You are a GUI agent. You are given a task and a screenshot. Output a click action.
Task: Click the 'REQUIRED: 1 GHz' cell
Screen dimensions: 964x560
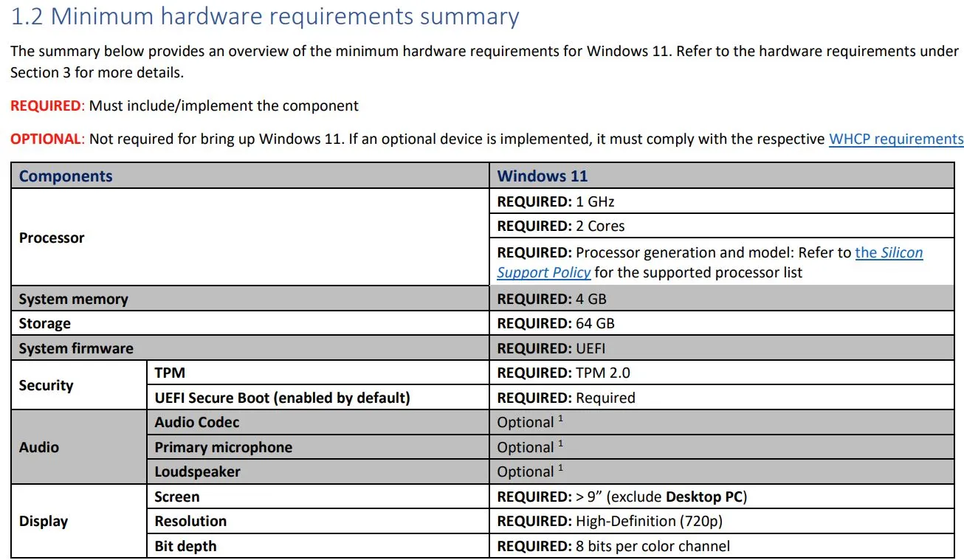click(x=721, y=201)
